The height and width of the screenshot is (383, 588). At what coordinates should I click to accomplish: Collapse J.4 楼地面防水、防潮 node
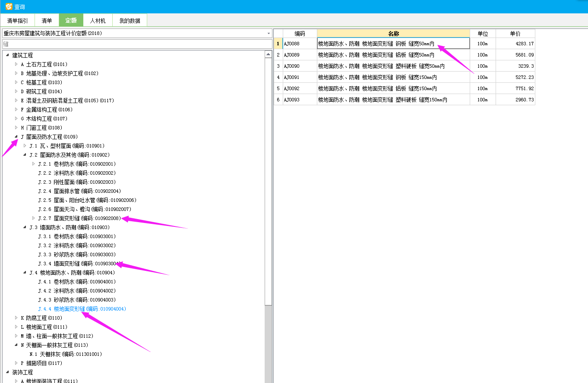(25, 273)
